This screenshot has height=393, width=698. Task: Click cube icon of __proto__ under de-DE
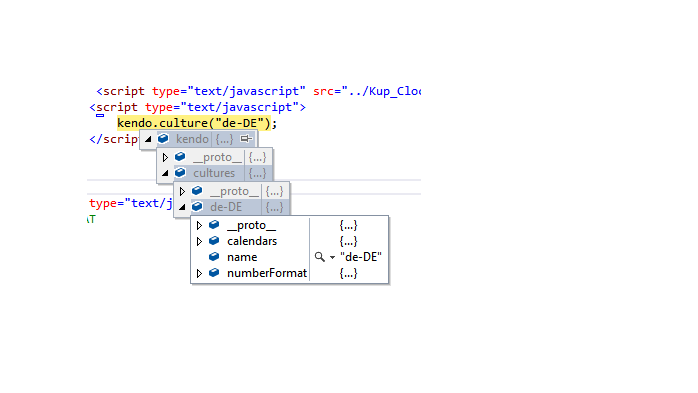click(x=214, y=225)
